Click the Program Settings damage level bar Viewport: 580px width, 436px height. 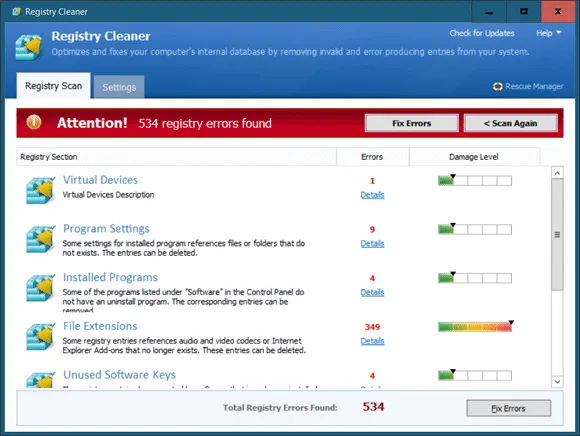(x=475, y=229)
